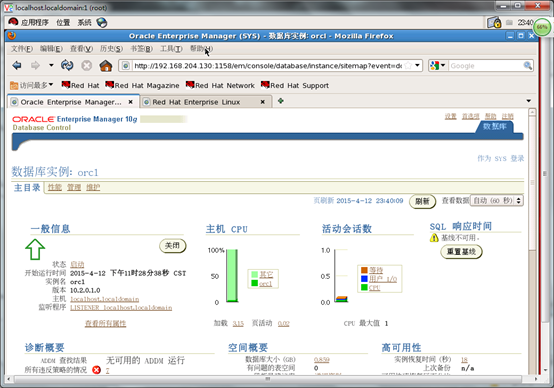This screenshot has width=554, height=388.
Task: Select the 管理 subtab
Action: coord(74,187)
